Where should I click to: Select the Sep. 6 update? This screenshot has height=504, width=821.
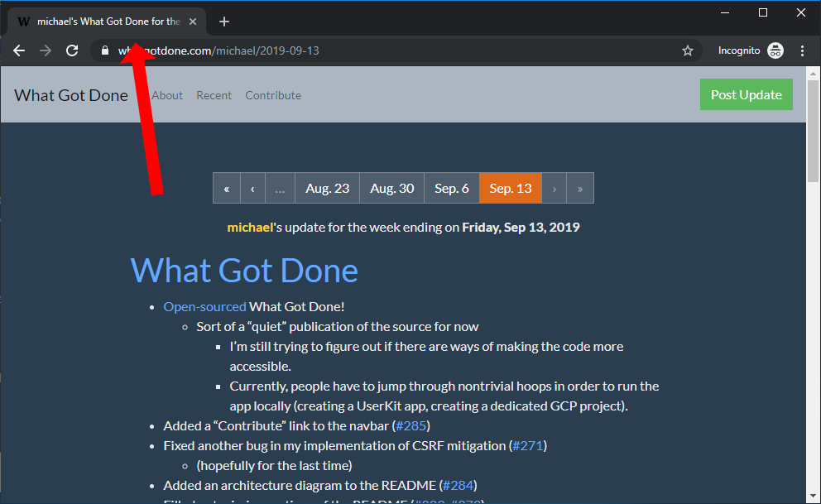coord(451,188)
